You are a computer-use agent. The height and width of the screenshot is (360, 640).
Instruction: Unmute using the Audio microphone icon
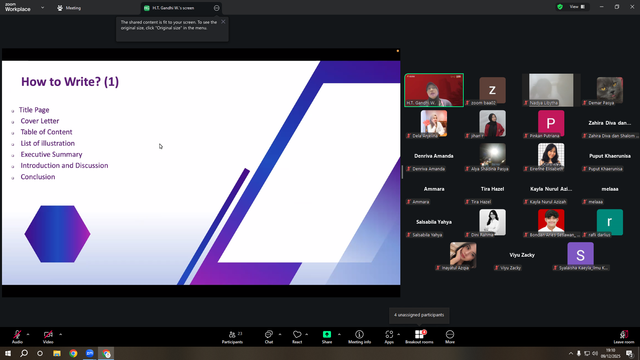17,335
